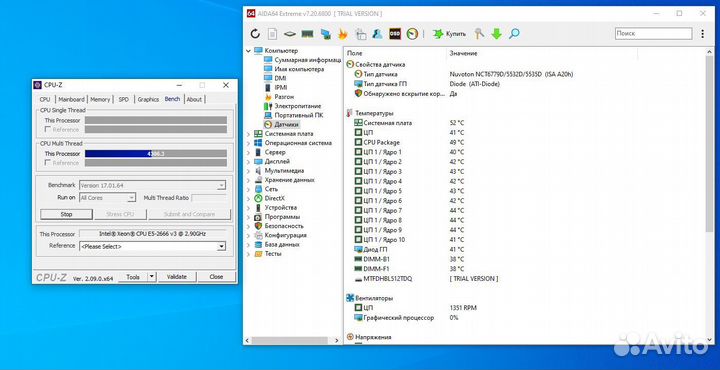This screenshot has width=720, height=370.
Task: Toggle Multi Thread Reference checkbox in CPU-Z
Action: (47, 163)
